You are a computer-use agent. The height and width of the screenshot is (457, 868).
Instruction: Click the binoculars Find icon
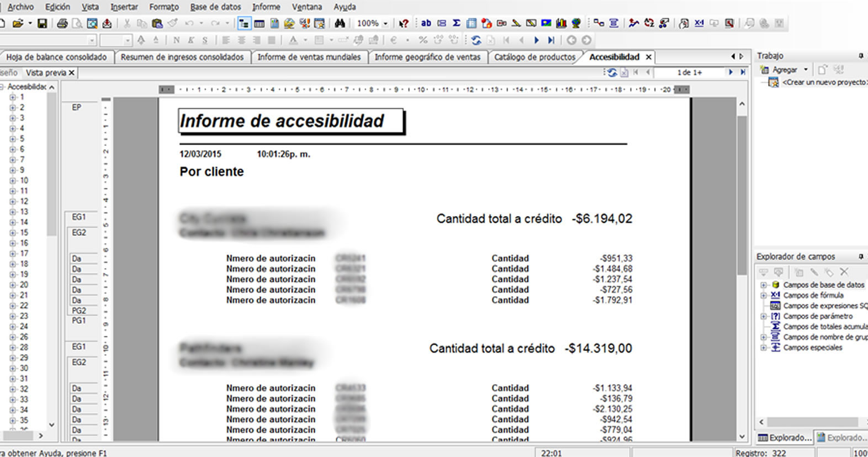pyautogui.click(x=340, y=23)
